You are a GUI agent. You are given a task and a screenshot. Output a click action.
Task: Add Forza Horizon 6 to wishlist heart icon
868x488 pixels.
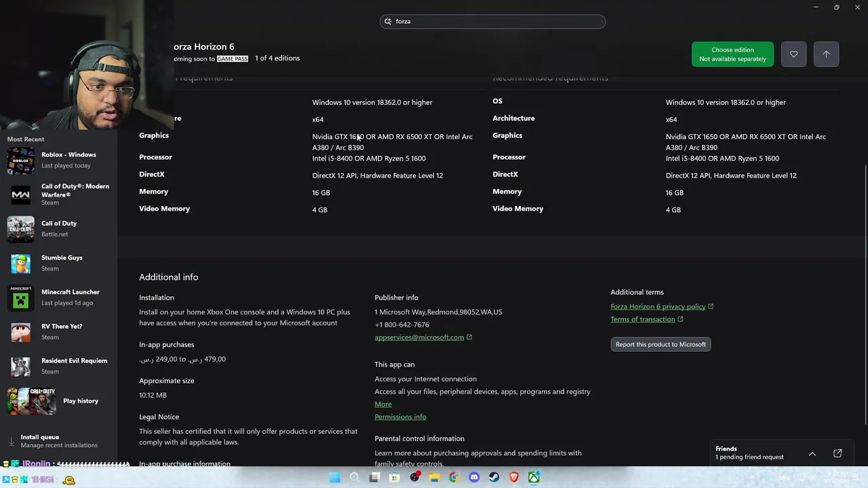click(793, 54)
